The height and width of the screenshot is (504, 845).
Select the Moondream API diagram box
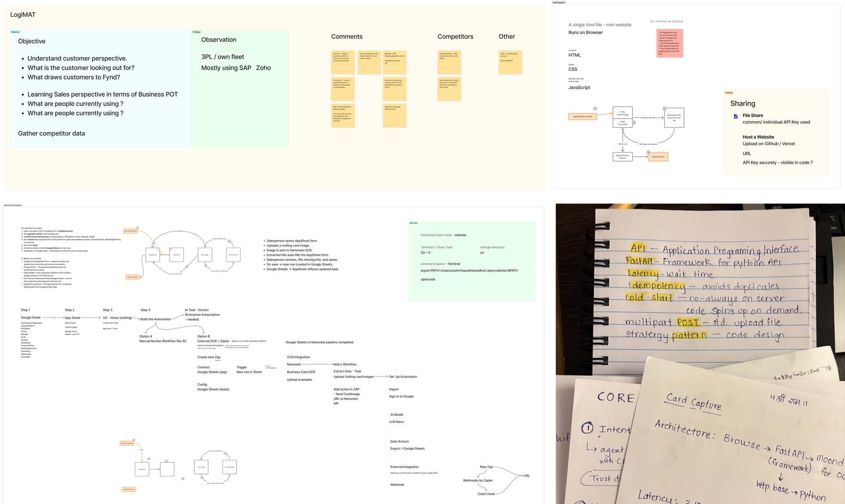point(674,117)
